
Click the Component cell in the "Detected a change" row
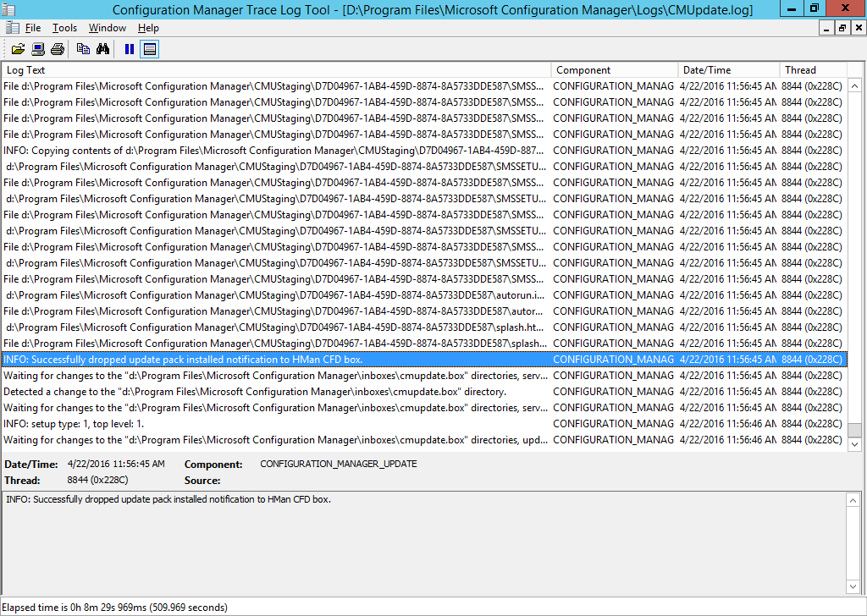point(614,392)
